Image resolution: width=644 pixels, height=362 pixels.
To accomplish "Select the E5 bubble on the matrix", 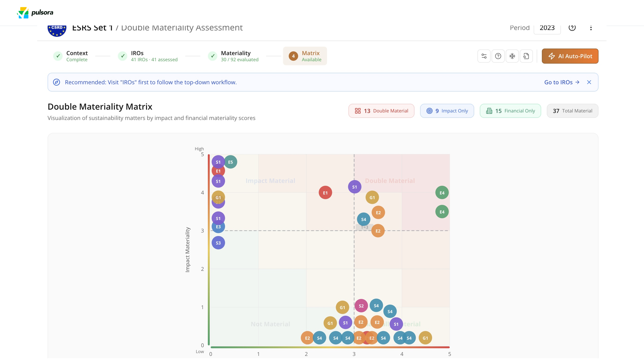I will (x=231, y=162).
